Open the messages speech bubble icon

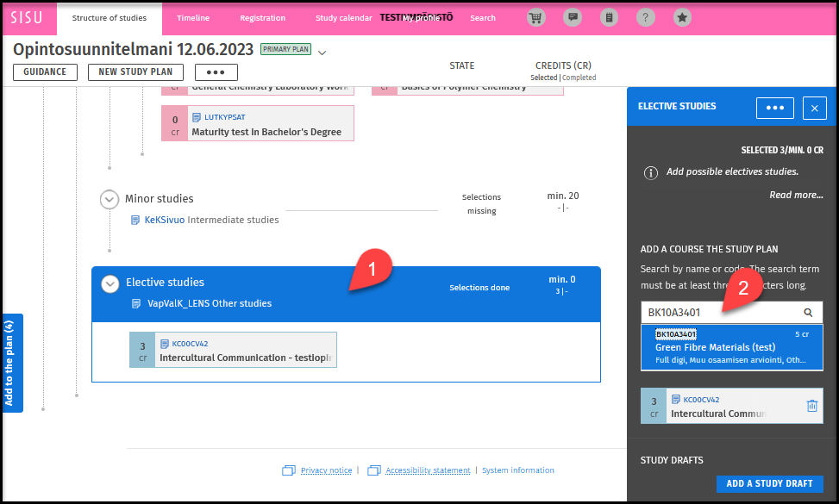pyautogui.click(x=572, y=17)
